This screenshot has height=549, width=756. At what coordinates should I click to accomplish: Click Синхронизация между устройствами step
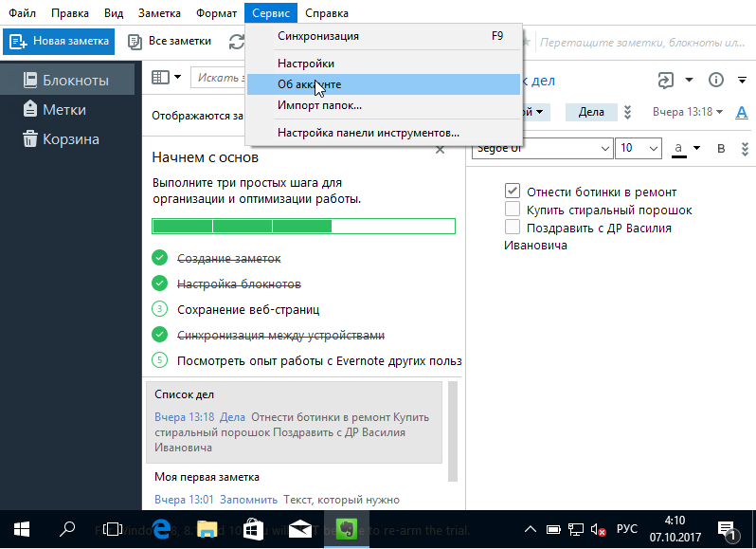[x=280, y=335]
